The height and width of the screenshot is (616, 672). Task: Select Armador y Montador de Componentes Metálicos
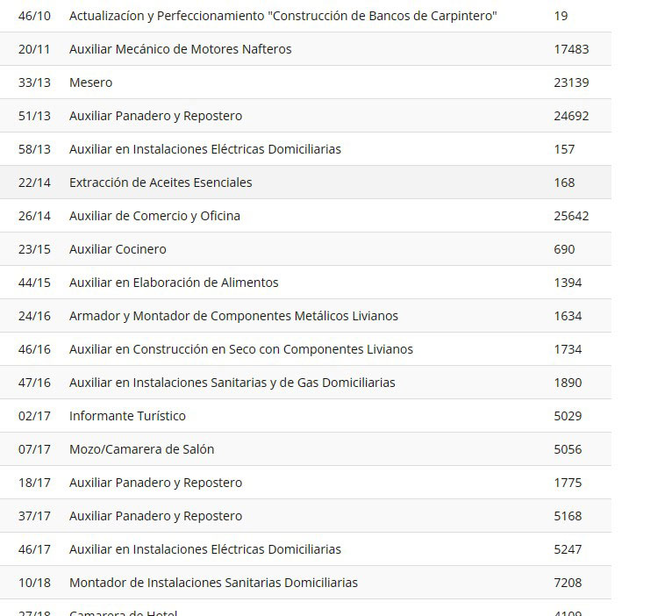click(x=233, y=316)
